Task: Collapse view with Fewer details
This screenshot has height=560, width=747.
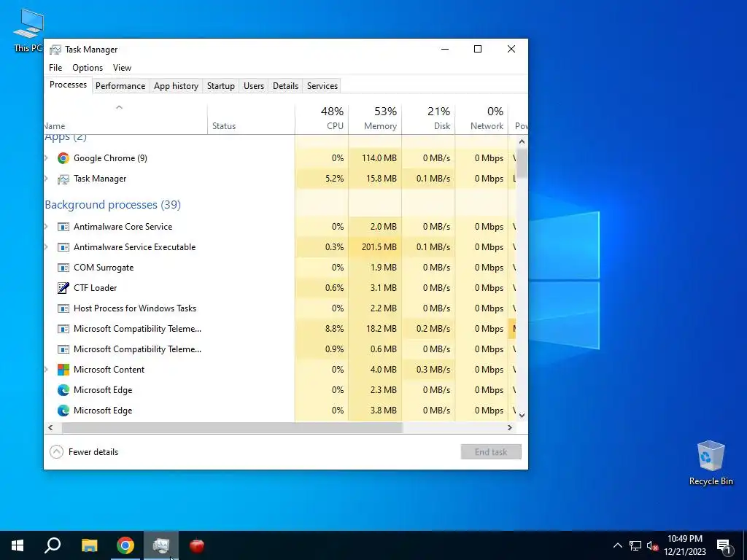Action: [85, 452]
